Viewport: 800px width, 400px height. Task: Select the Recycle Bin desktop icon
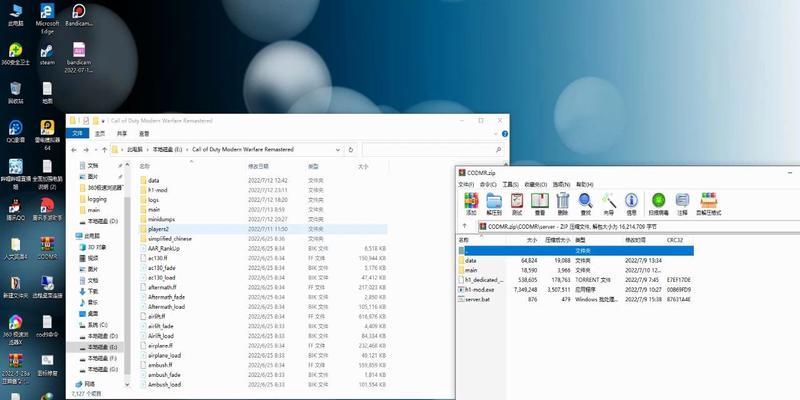[15, 88]
